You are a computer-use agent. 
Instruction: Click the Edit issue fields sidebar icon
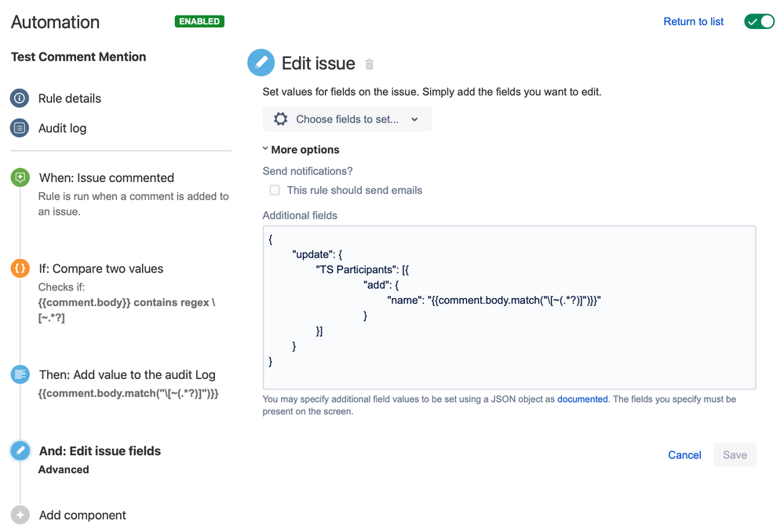pyautogui.click(x=20, y=450)
